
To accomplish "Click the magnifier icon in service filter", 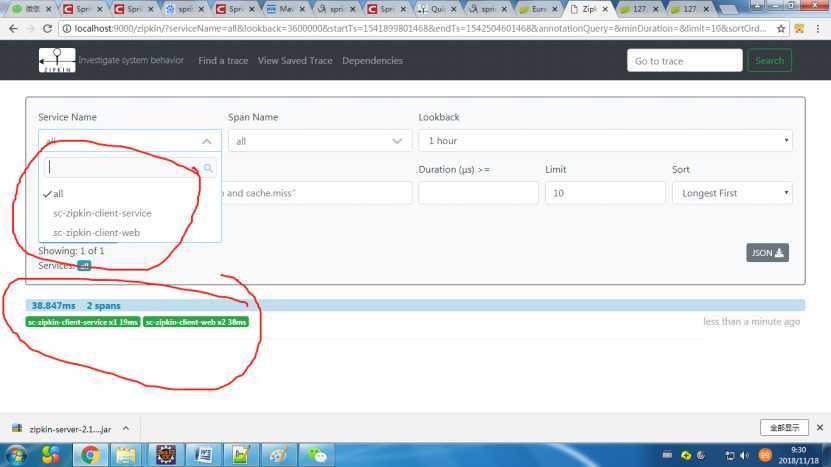I will pos(208,168).
